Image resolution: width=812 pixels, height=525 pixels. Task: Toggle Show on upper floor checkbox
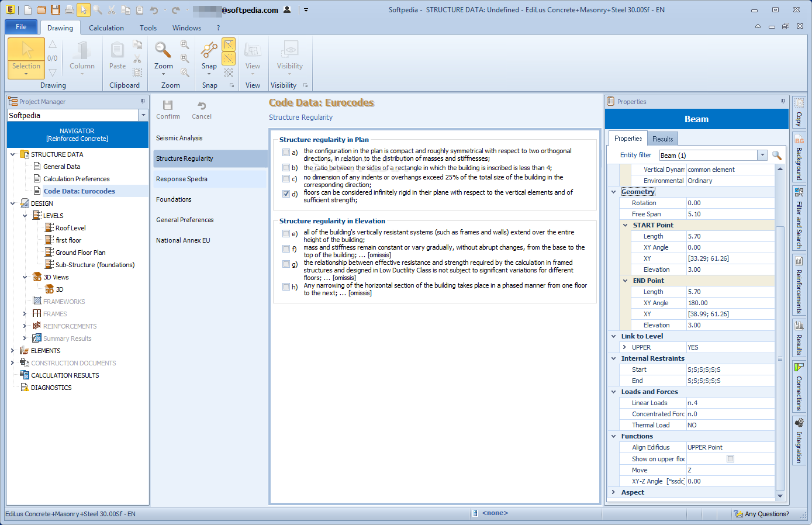pyautogui.click(x=730, y=459)
